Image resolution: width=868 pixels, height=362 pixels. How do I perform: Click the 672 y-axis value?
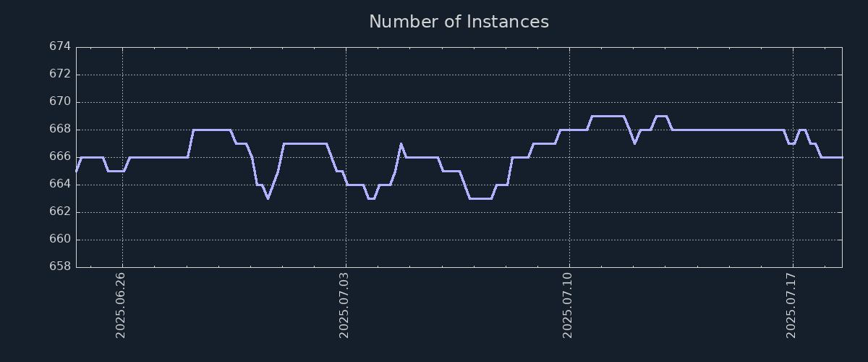pos(60,74)
